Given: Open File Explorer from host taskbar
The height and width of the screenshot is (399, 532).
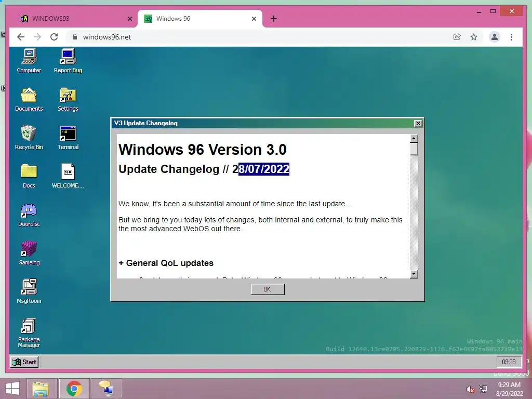Looking at the screenshot, I should point(41,389).
